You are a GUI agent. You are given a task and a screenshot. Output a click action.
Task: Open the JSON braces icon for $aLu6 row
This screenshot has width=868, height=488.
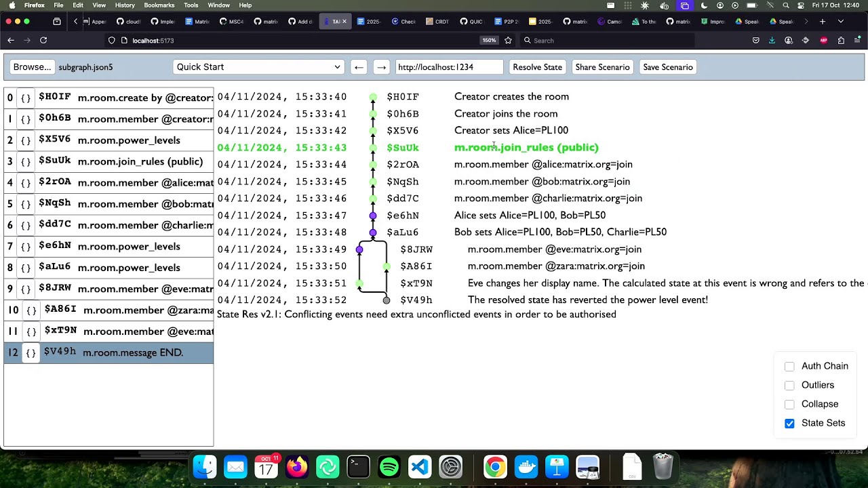(x=26, y=268)
